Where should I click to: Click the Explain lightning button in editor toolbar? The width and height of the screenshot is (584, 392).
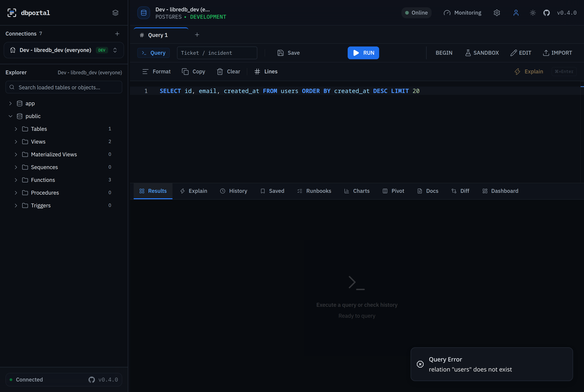click(529, 72)
